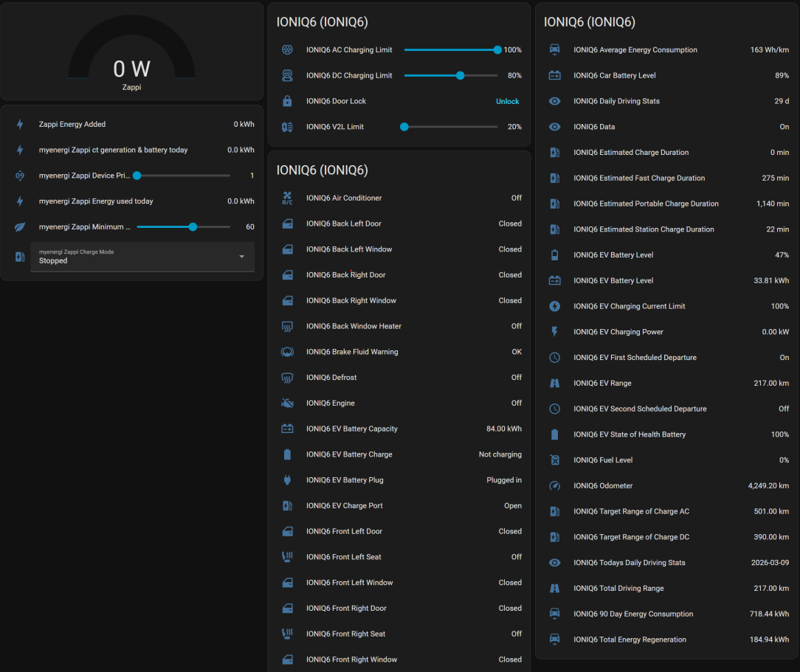Image resolution: width=800 pixels, height=672 pixels.
Task: Click the Zappi Energy Added bolt icon
Action: pos(20,124)
